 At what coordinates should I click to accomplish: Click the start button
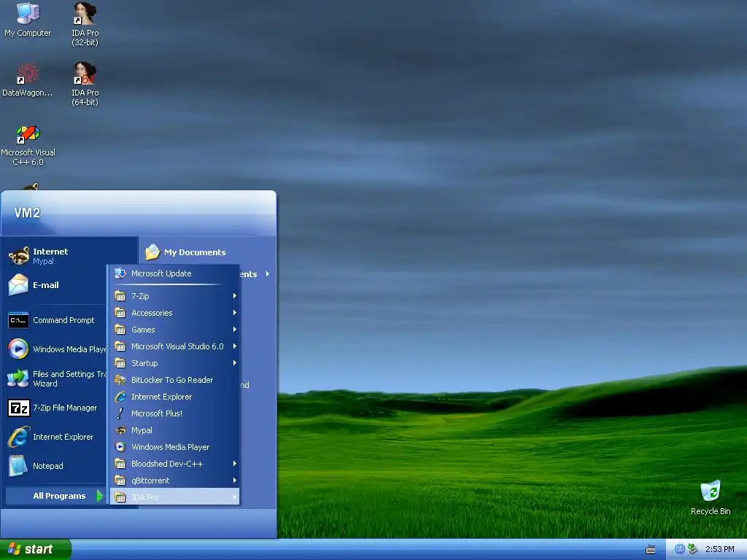[x=35, y=549]
